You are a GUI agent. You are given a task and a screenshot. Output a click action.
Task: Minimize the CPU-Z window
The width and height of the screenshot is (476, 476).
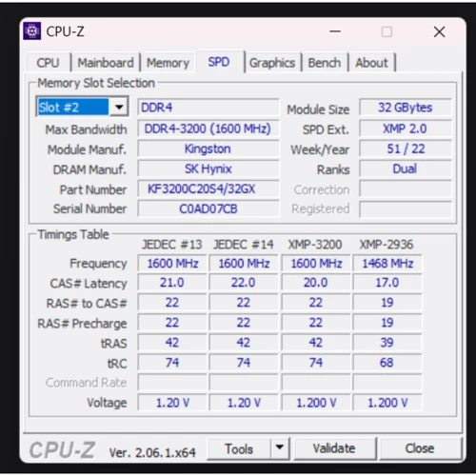coord(335,31)
